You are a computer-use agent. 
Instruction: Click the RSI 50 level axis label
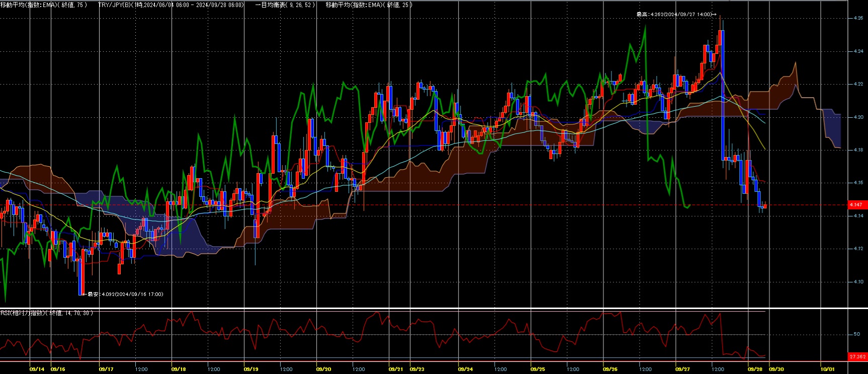tap(857, 334)
